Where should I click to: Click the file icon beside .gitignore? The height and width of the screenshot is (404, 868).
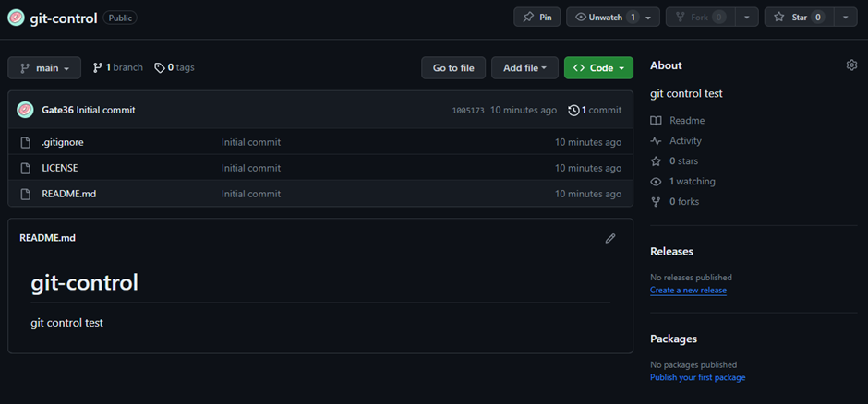[x=25, y=143]
